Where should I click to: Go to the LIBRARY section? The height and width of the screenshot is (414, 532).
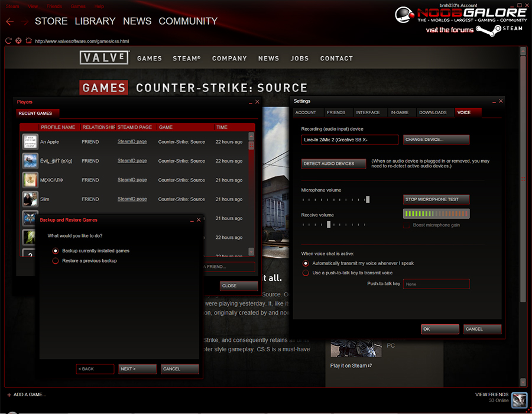(x=95, y=21)
